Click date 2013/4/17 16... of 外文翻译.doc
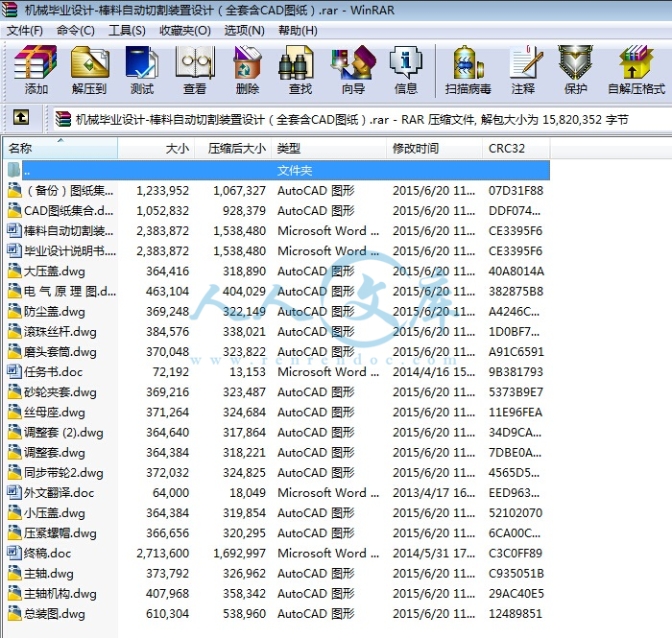 (434, 493)
